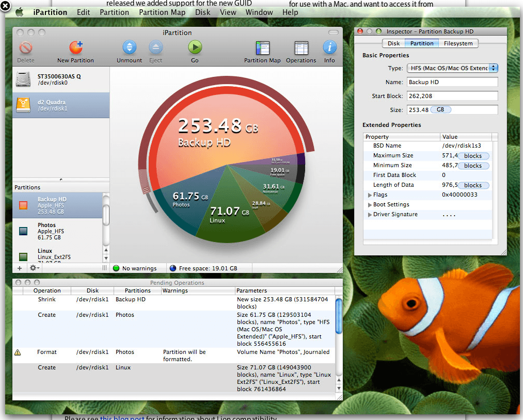Switch to the Filesystem tab in Inspector
The width and height of the screenshot is (523, 420).
point(458,43)
